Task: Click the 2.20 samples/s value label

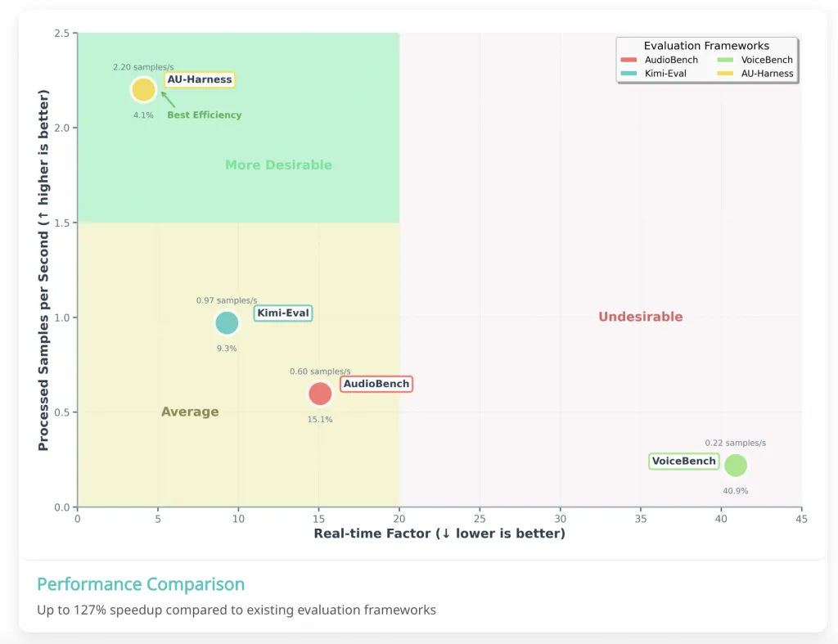Action: coord(143,66)
